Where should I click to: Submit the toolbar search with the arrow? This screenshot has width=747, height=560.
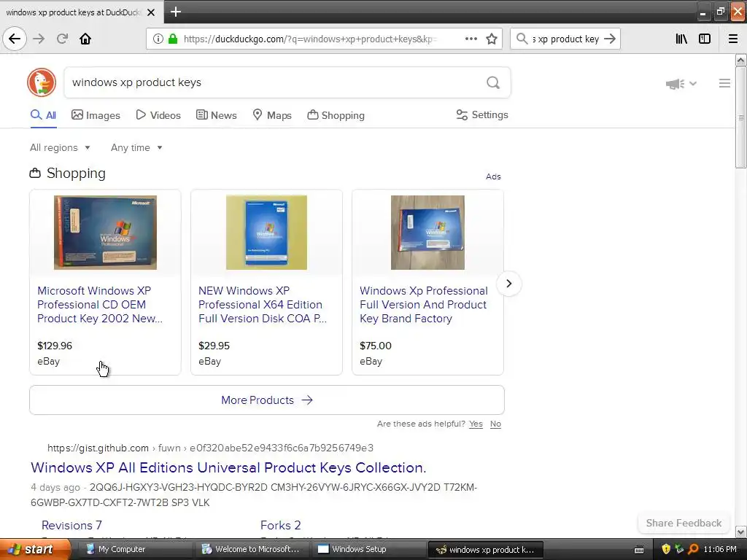(x=610, y=39)
